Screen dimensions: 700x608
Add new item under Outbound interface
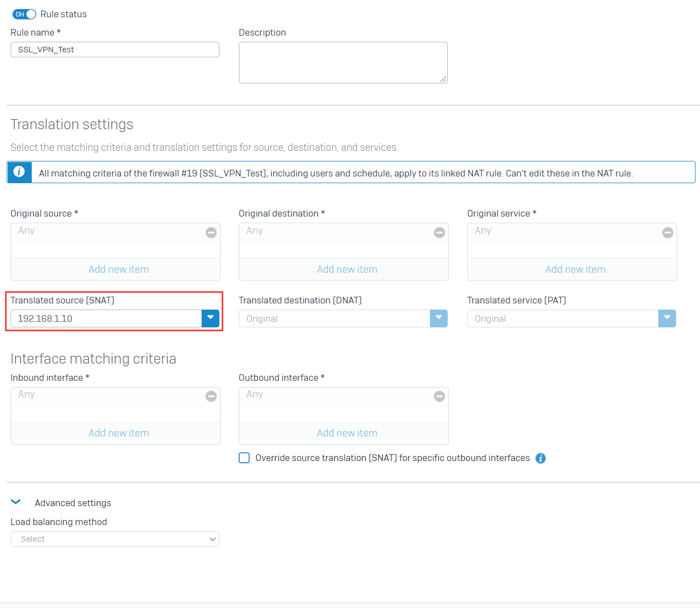click(346, 433)
